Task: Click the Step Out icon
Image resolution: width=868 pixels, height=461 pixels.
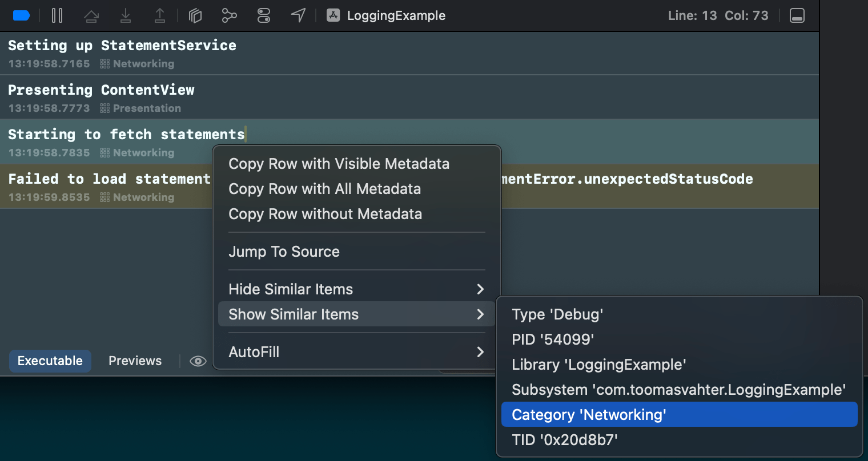Action: pyautogui.click(x=160, y=16)
